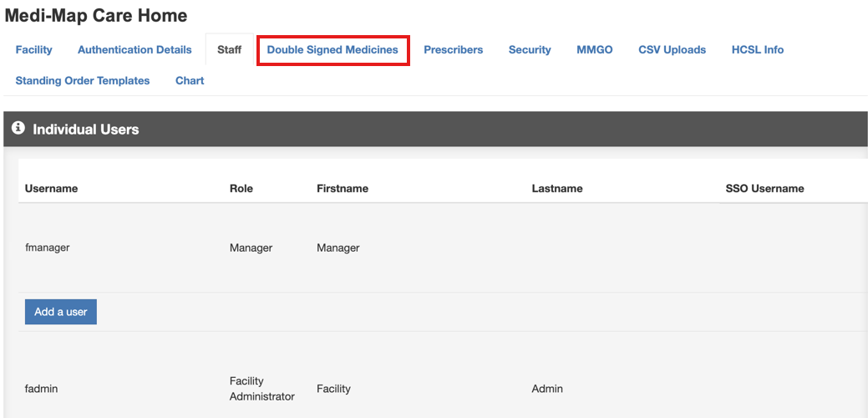Click the SSO Username column header
The height and width of the screenshot is (418, 868).
[x=764, y=189]
